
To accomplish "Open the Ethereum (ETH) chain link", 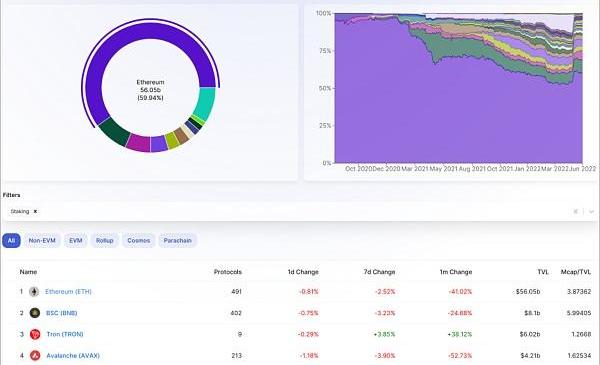I will coord(68,292).
